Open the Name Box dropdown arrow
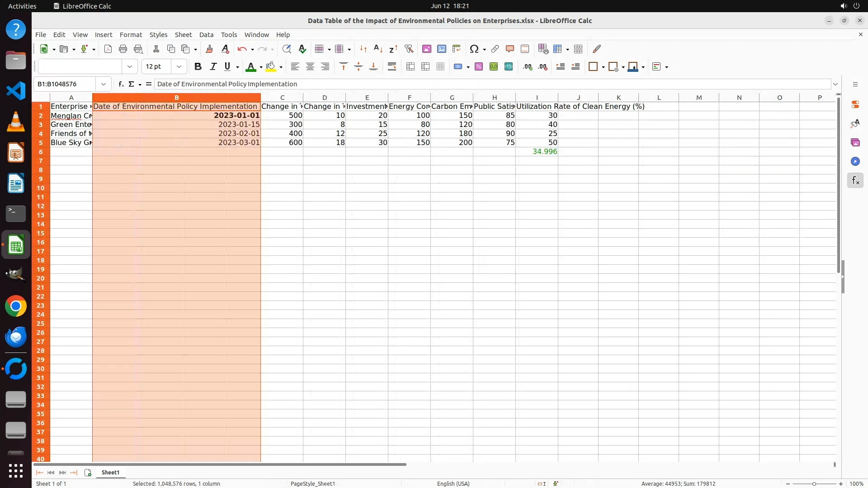Image resolution: width=868 pixels, height=488 pixels. pyautogui.click(x=104, y=84)
